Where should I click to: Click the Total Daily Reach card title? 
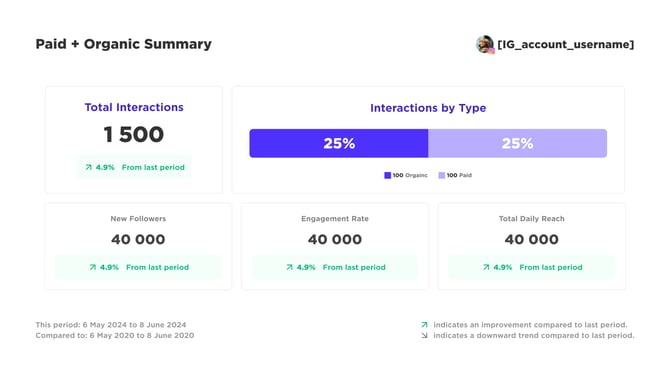coord(532,219)
